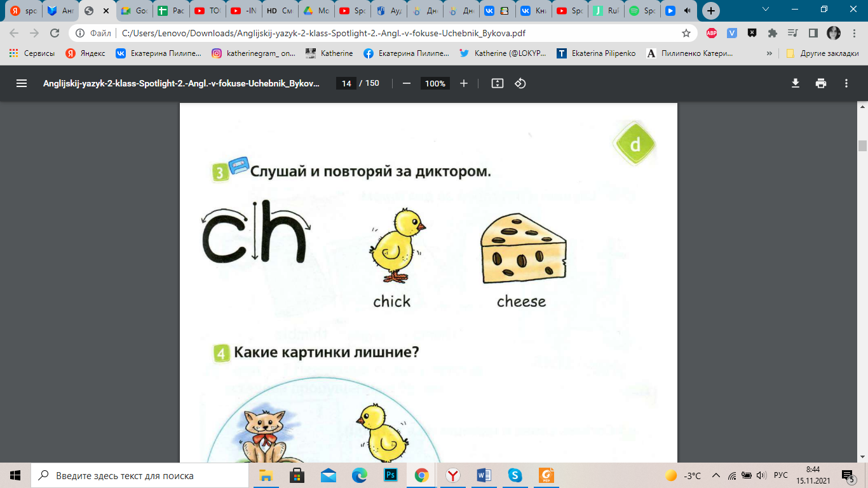Open the PDF viewer sidebar menu icon
The image size is (868, 488).
pos(22,83)
